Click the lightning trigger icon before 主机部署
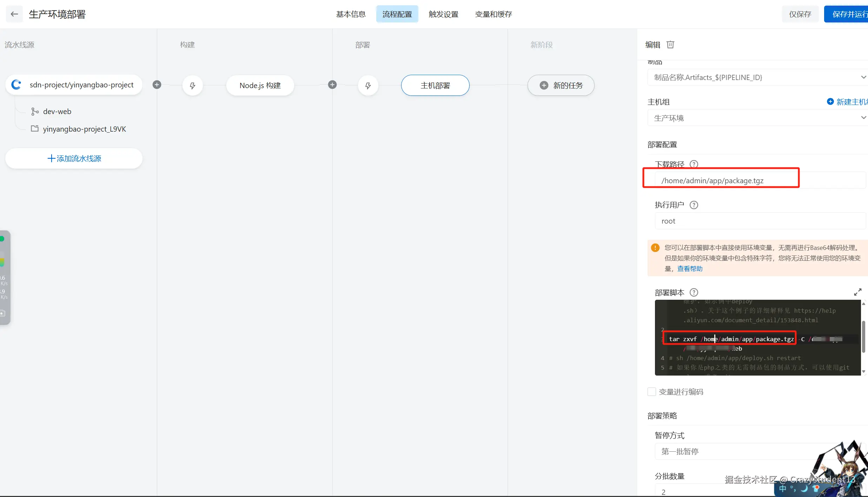 pyautogui.click(x=368, y=85)
